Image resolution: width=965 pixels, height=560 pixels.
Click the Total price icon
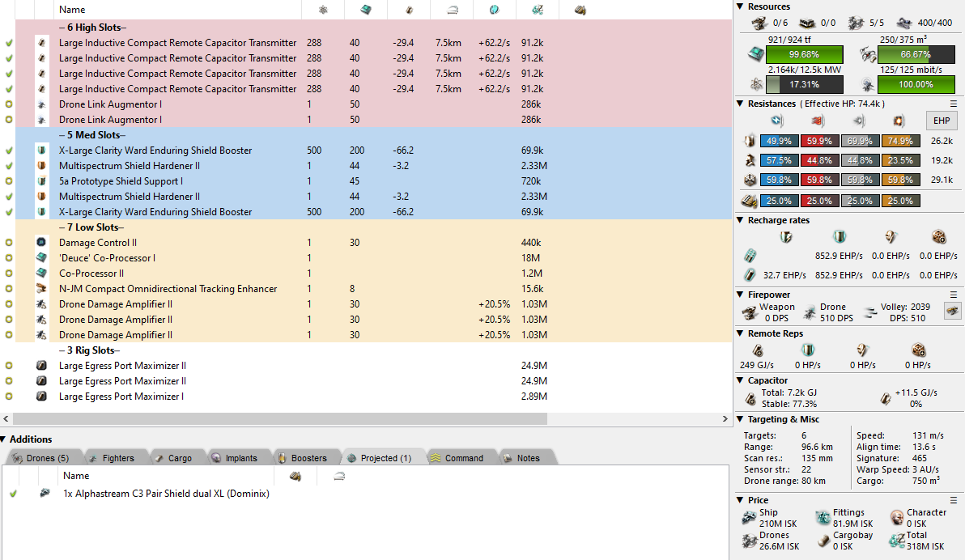pyautogui.click(x=896, y=541)
